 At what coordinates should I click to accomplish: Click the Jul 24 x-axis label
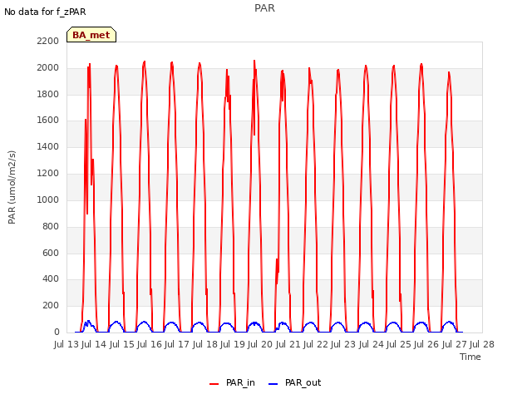click(372, 344)
